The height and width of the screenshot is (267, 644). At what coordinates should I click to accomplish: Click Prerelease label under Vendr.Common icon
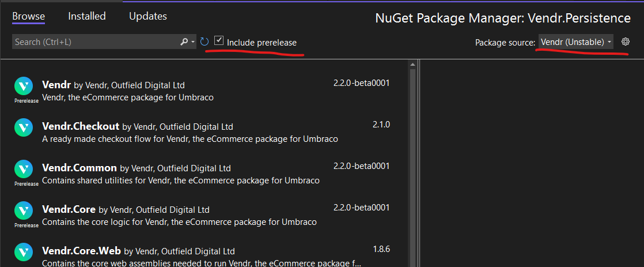(26, 184)
